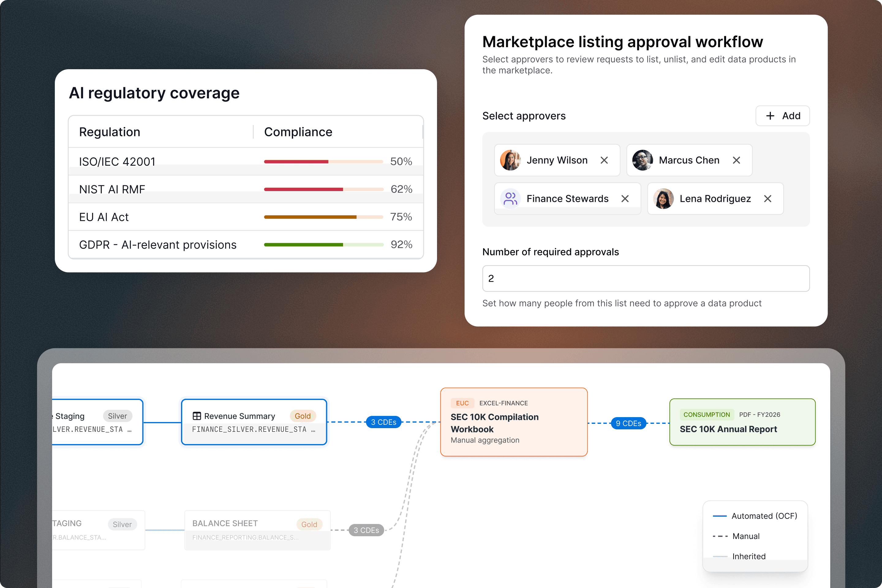
Task: Select GDPR - AI-relevant provisions row
Action: pos(246,244)
